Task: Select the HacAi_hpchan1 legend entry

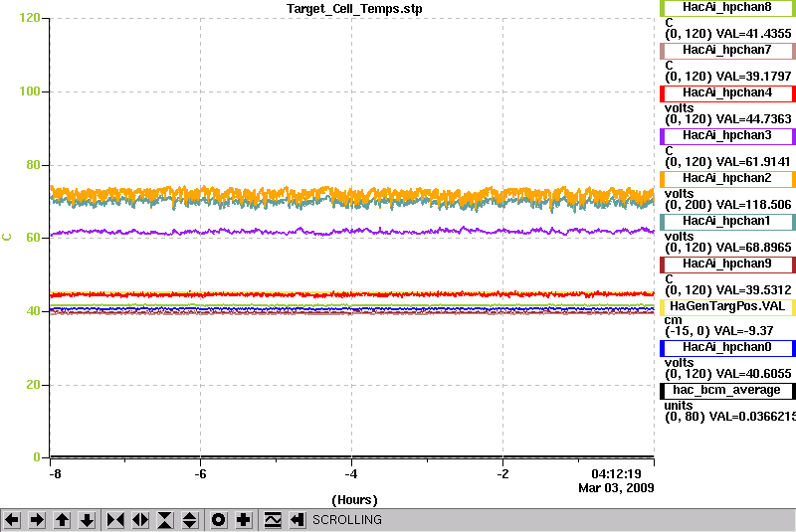Action: (727, 222)
